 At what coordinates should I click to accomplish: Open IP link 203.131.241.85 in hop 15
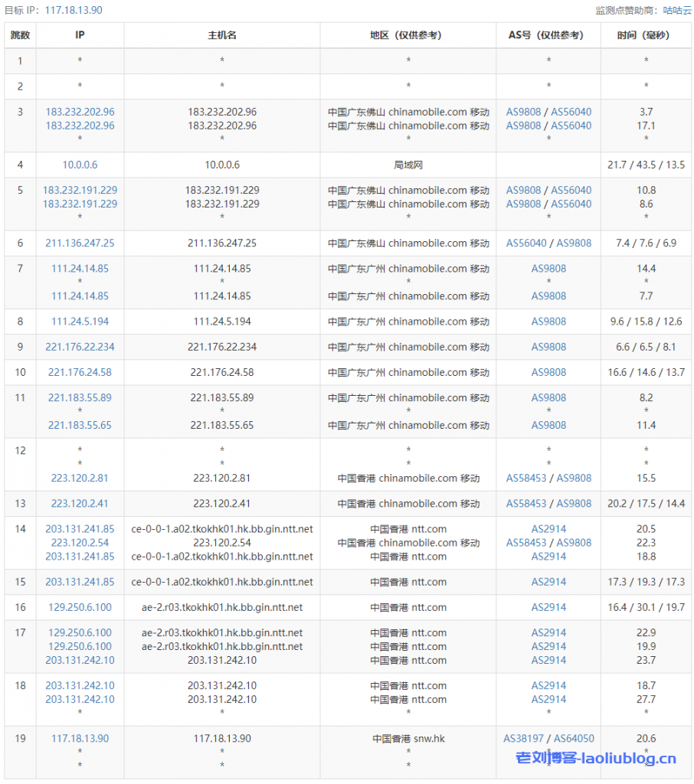click(80, 582)
